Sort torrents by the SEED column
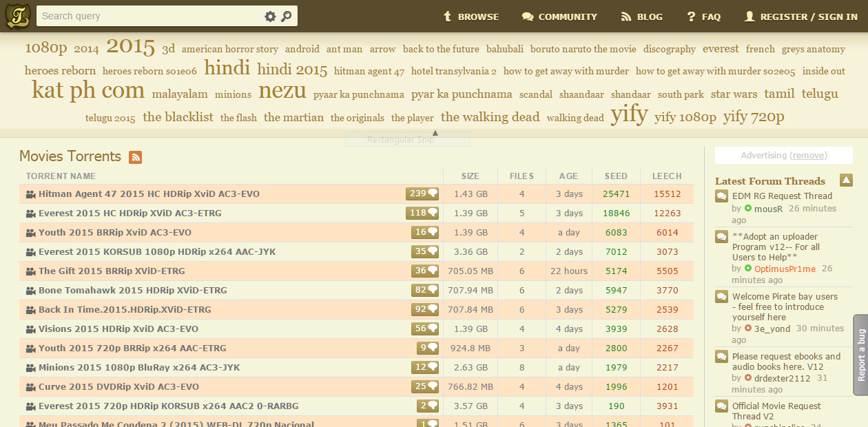The image size is (868, 427). tap(616, 176)
